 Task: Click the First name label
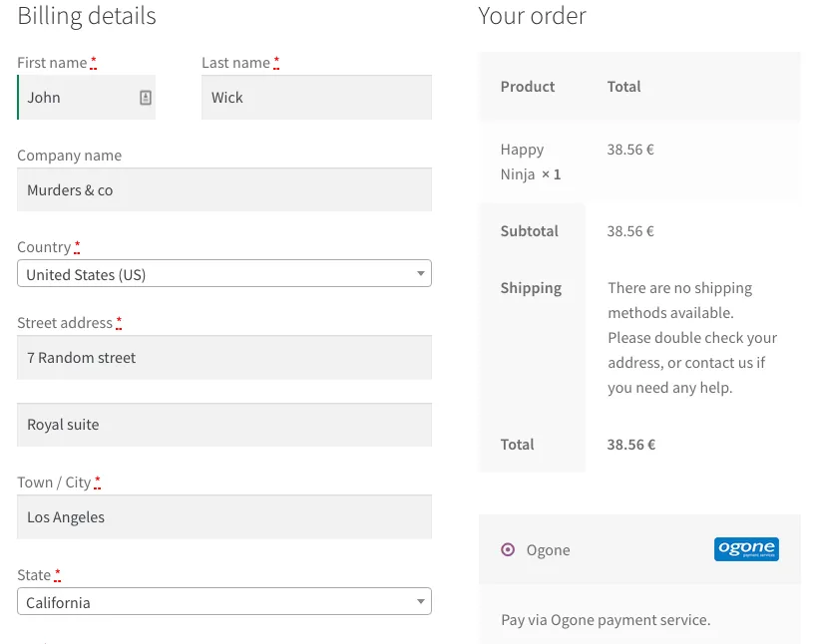[52, 63]
